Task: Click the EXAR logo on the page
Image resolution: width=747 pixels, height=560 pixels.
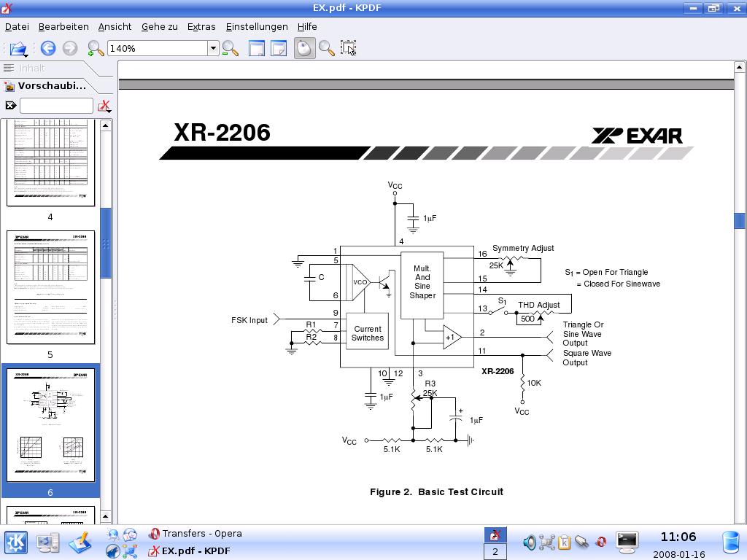Action: pyautogui.click(x=637, y=136)
